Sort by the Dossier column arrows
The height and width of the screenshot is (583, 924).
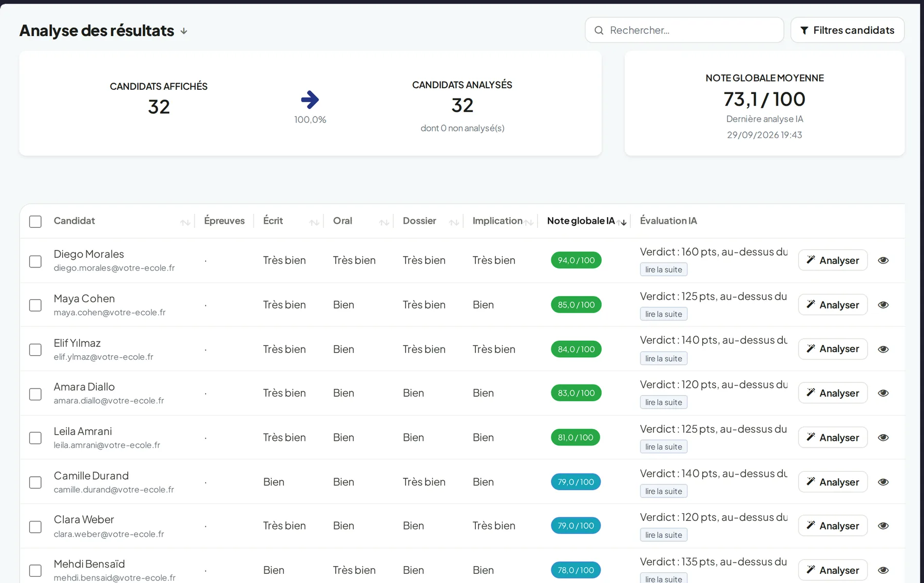[x=454, y=222]
